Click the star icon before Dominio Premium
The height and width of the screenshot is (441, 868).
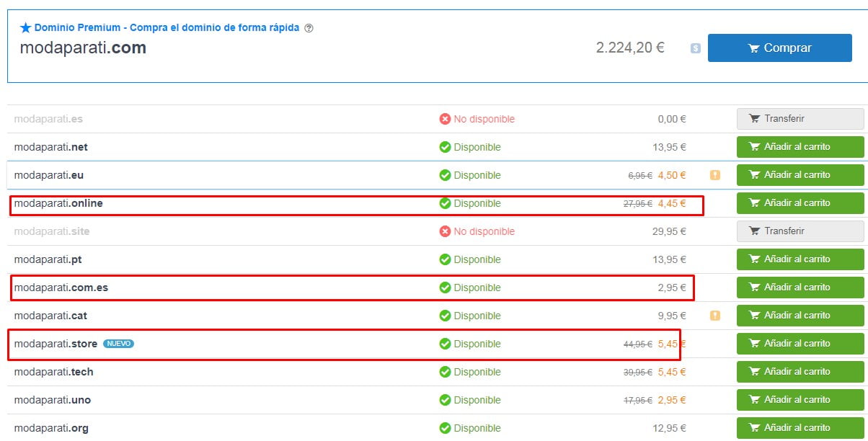(x=25, y=27)
